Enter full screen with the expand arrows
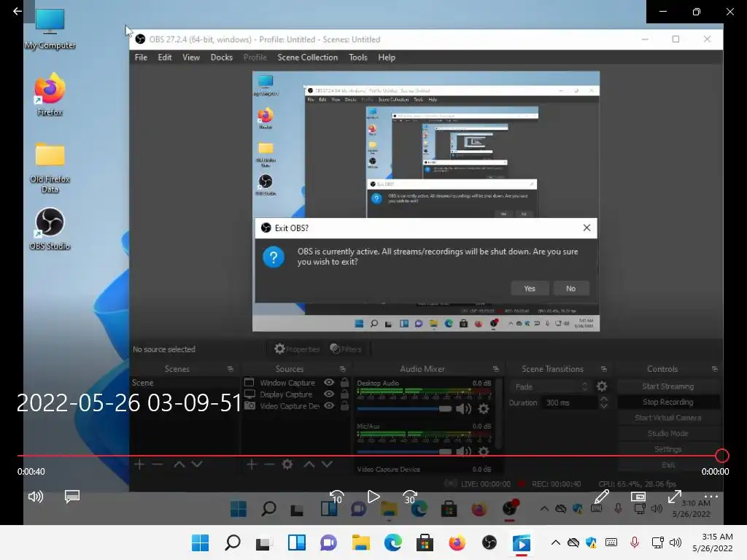The width and height of the screenshot is (747, 560). coord(674,497)
